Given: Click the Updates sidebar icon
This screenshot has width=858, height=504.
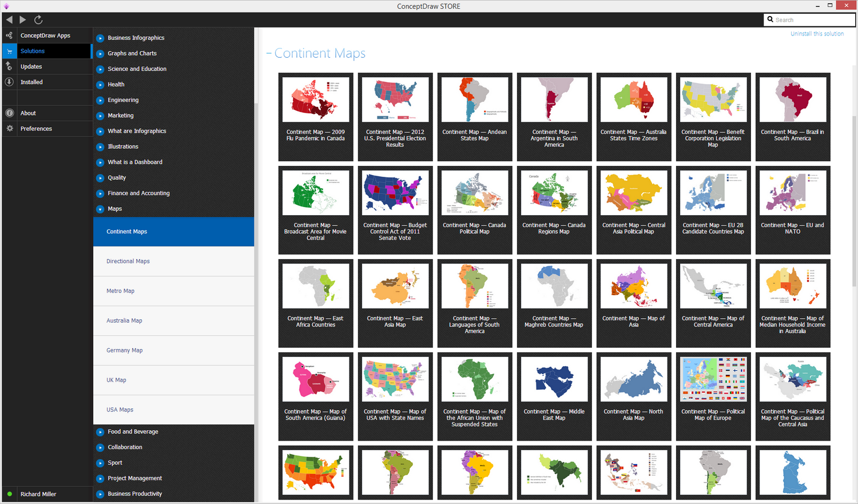Looking at the screenshot, I should coord(9,66).
